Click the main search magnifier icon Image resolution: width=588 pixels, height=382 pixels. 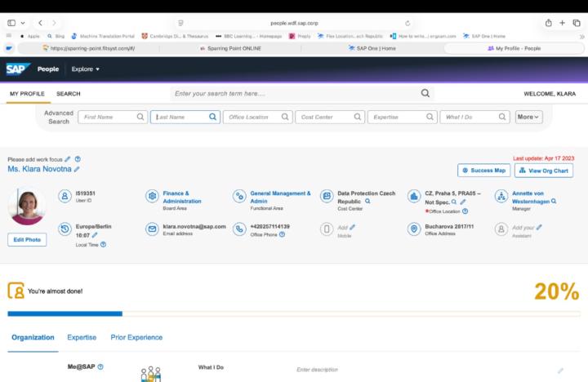coord(425,93)
